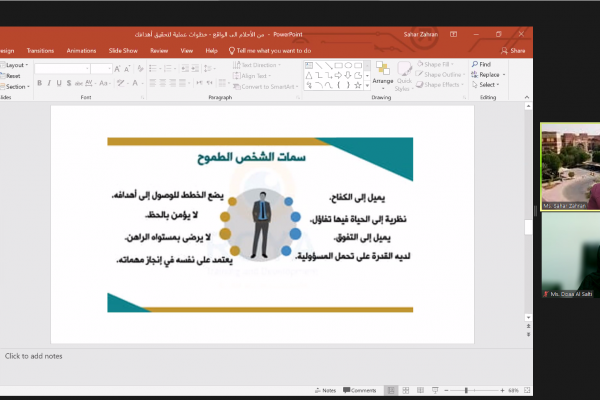Click Reset slide button
Screen dimensions: 600x400
[x=12, y=75]
